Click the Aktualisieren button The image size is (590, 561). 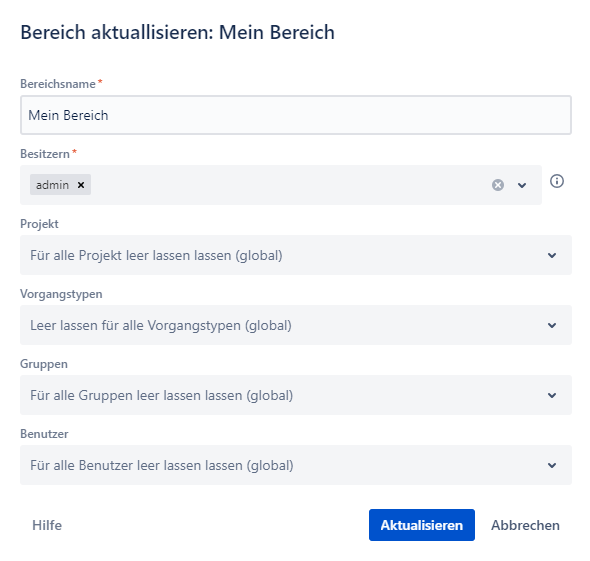(x=422, y=525)
